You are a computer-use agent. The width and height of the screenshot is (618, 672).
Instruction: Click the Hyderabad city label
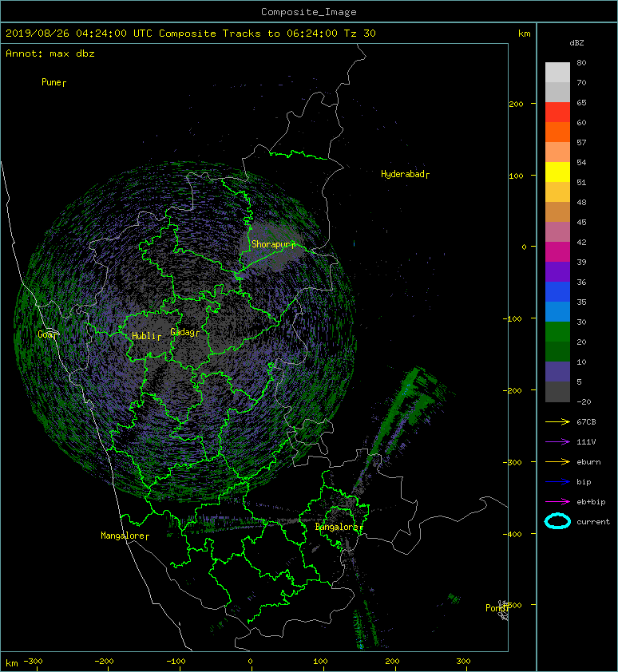[x=402, y=174]
